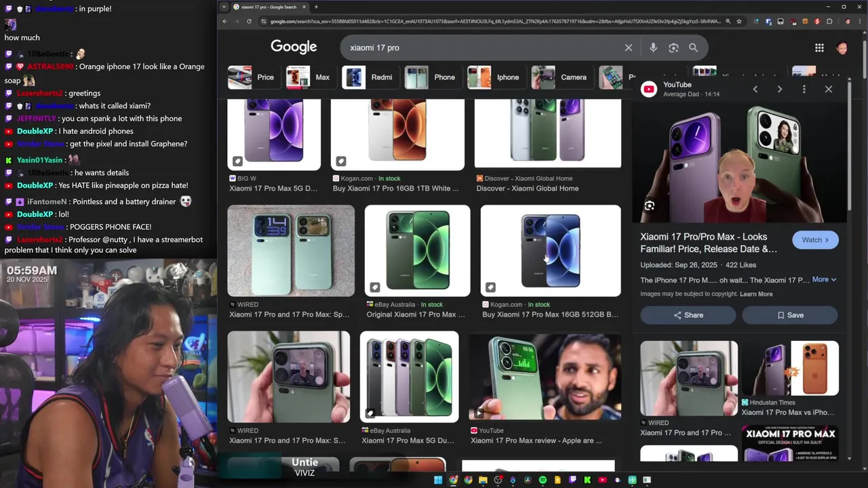The image size is (868, 488).
Task: Share the selected image result
Action: click(x=688, y=315)
